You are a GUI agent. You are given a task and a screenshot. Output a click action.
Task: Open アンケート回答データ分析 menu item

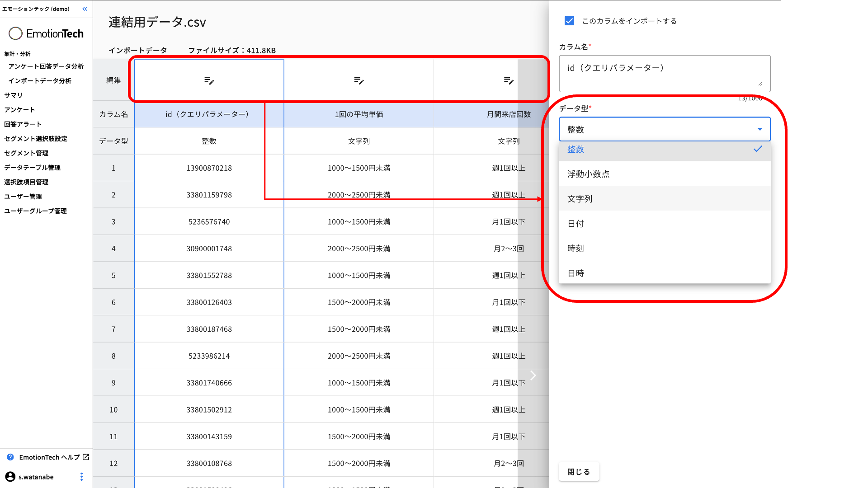coord(46,66)
